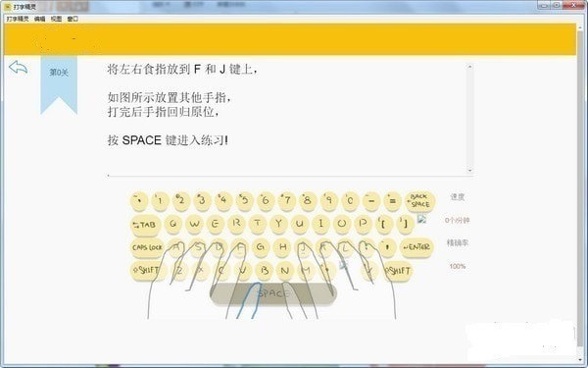Open the 编辑 menu
This screenshot has height=368, width=588.
[40, 19]
